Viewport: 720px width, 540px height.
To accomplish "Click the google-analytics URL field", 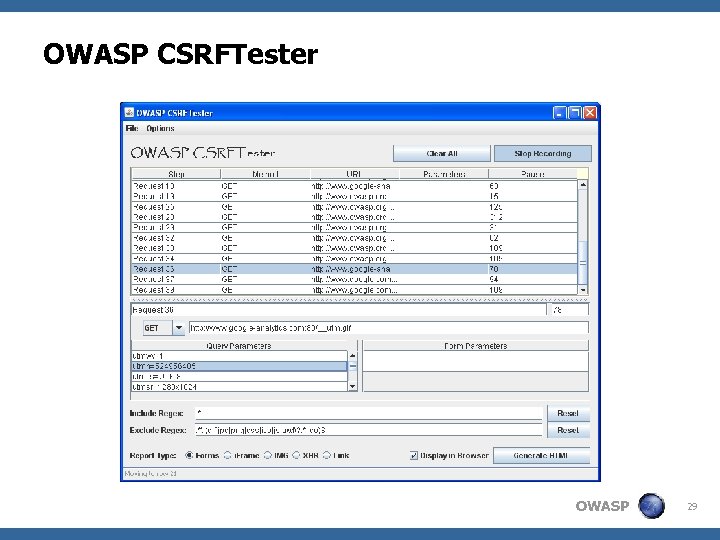I will pos(388,328).
